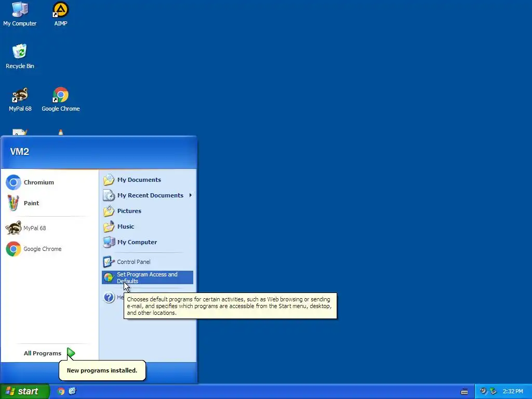
Task: Launch Google Chrome from Start menu list
Action: click(x=50, y=249)
